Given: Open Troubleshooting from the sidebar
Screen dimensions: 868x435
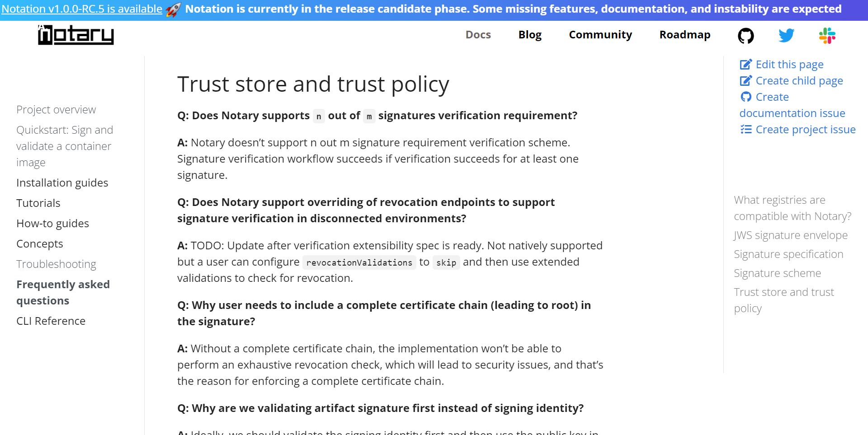Looking at the screenshot, I should 56,264.
